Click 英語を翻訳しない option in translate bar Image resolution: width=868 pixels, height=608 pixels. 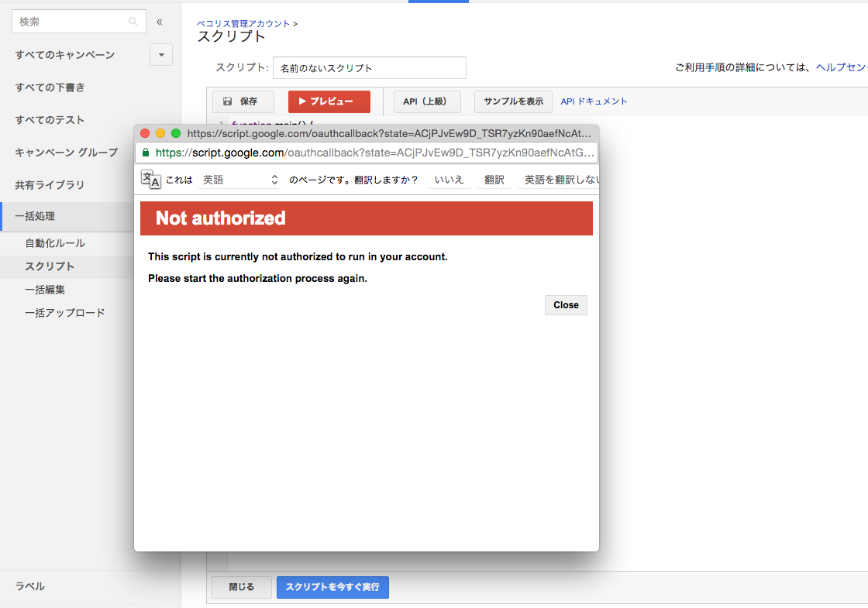(x=560, y=180)
